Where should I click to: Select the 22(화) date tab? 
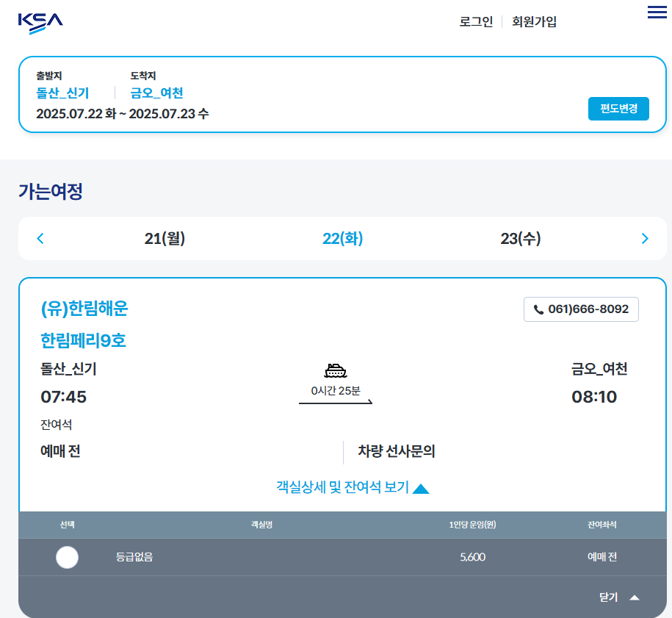342,238
